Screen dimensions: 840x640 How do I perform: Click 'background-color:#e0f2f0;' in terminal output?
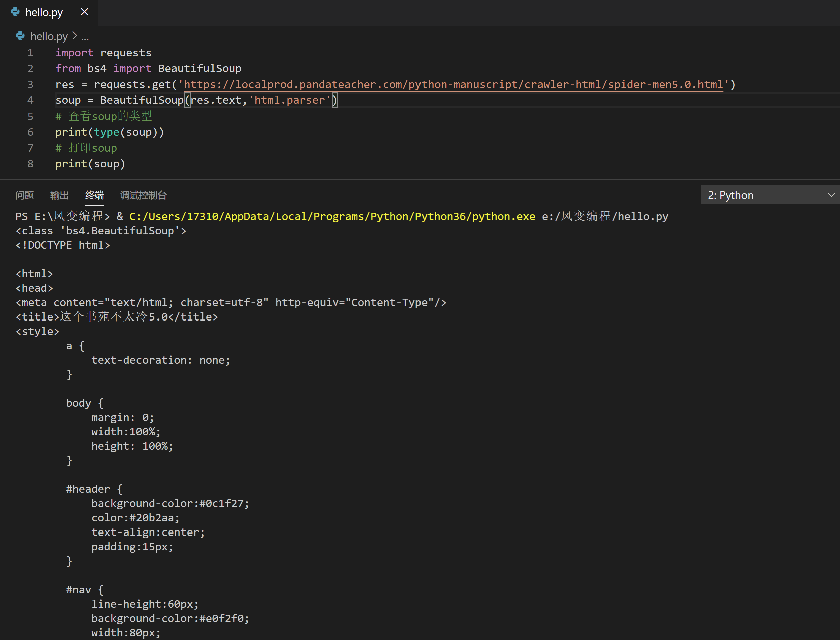[x=170, y=618]
